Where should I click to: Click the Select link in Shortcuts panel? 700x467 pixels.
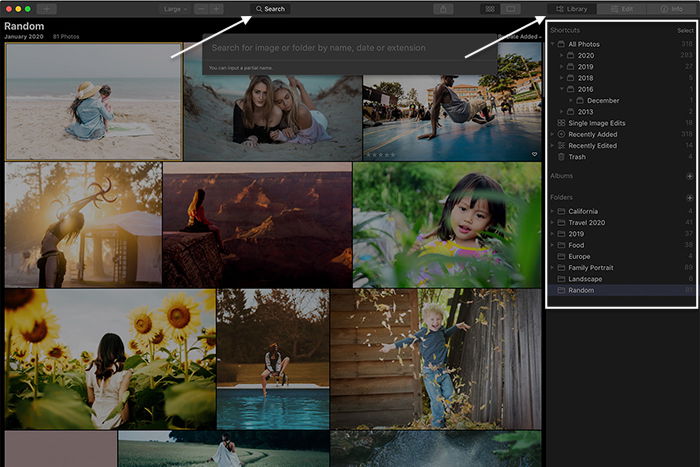(685, 30)
